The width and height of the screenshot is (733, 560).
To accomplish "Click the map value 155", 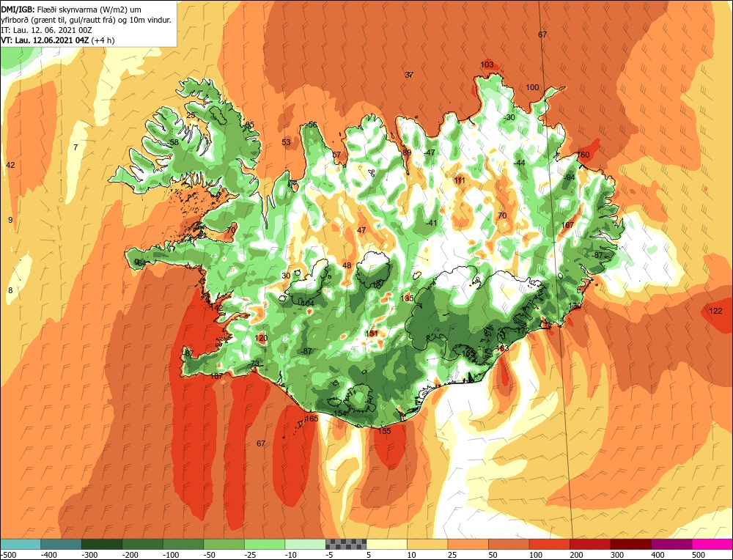I will [x=384, y=431].
